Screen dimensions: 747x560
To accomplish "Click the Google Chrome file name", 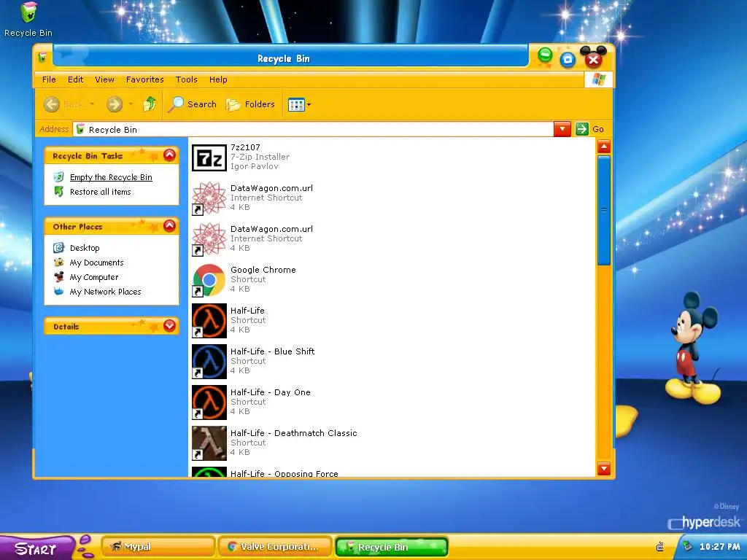I will 263,270.
